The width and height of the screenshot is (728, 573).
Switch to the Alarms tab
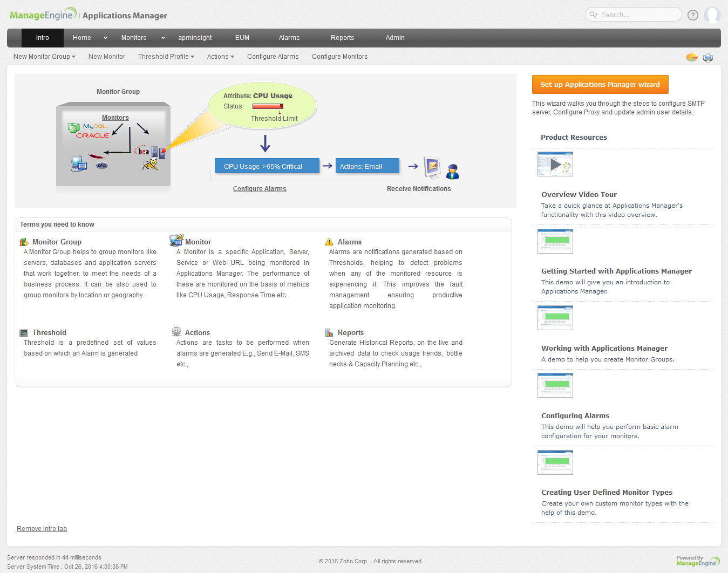[x=289, y=38]
